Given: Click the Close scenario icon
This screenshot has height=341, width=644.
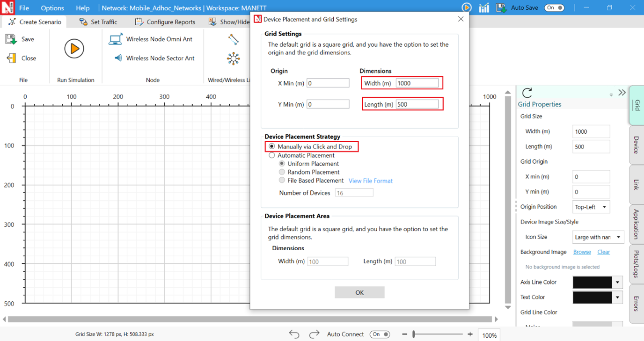Looking at the screenshot, I should pos(11,58).
